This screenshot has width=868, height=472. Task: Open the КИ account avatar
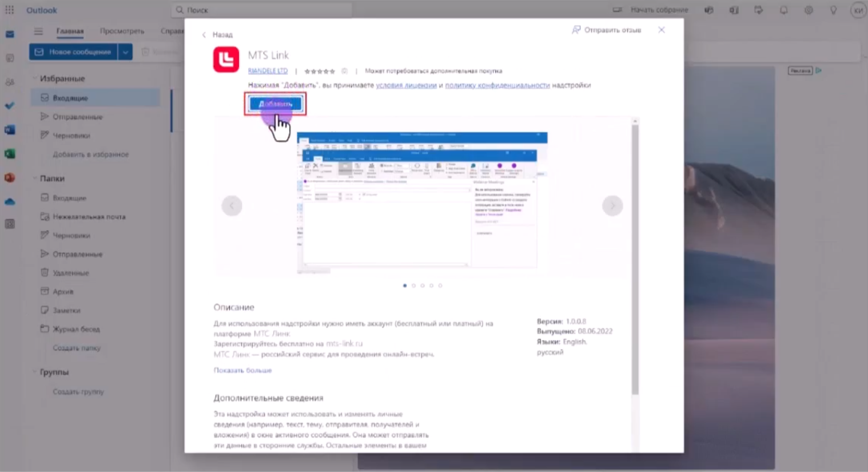[858, 10]
